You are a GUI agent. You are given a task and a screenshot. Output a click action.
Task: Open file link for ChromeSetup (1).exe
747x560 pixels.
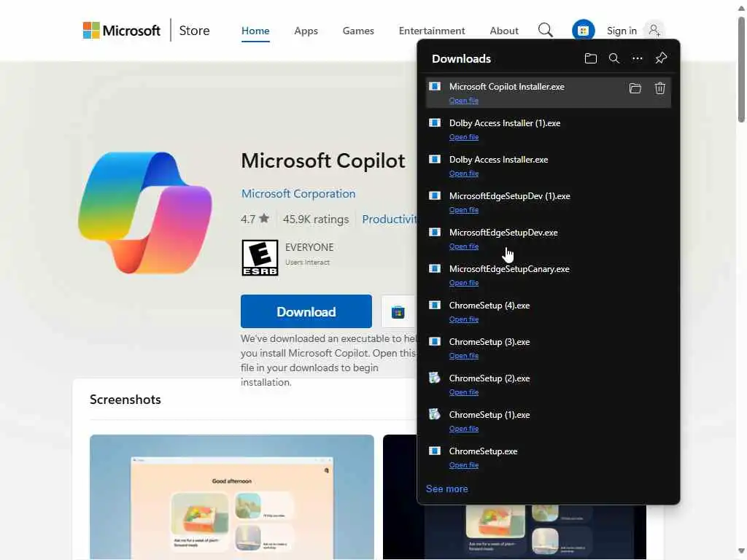coord(463,429)
